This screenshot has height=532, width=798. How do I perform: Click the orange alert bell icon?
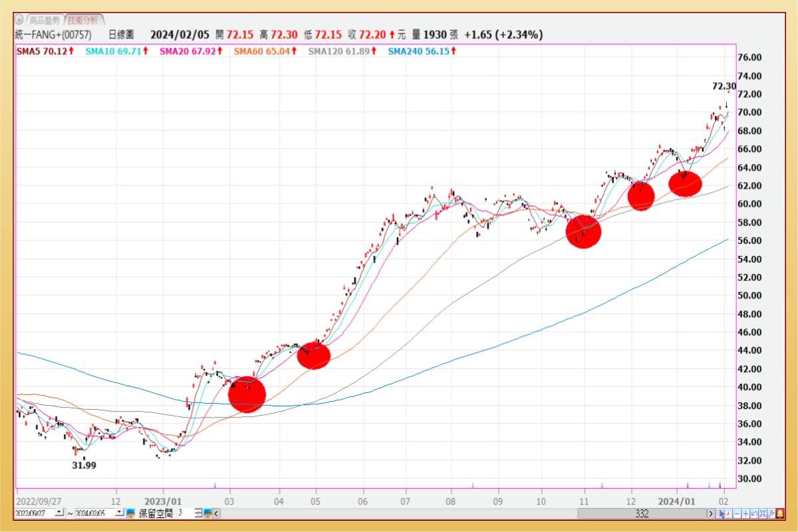[779, 513]
